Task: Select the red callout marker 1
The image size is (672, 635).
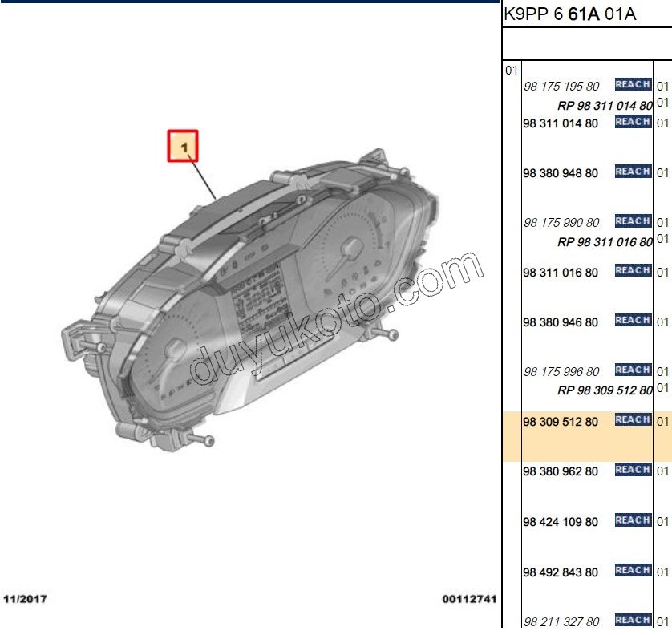Action: [183, 147]
